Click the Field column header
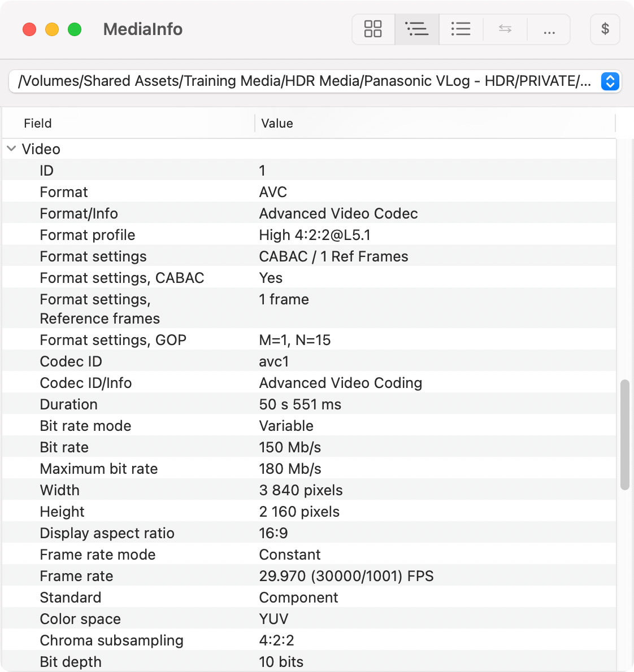 [38, 124]
